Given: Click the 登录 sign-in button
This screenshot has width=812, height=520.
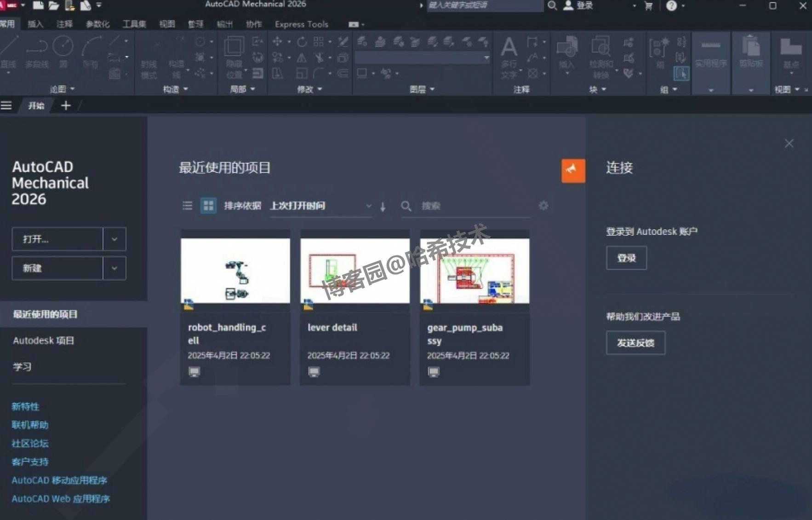Looking at the screenshot, I should [x=626, y=258].
